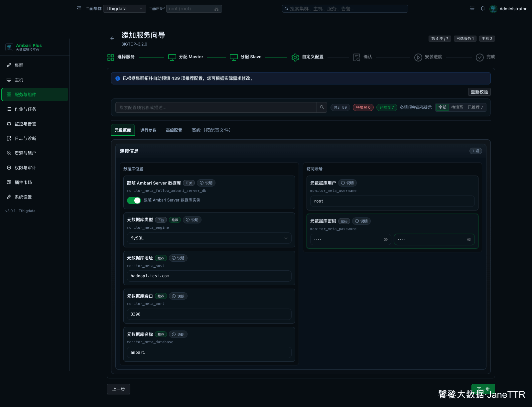Click the info icon in the recommendation banner
This screenshot has width=532, height=407.
118,78
